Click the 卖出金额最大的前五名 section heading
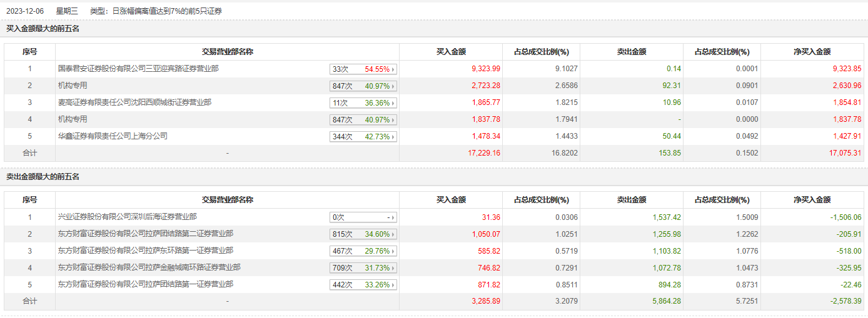Viewport: 868px width, 318px height. click(43, 177)
